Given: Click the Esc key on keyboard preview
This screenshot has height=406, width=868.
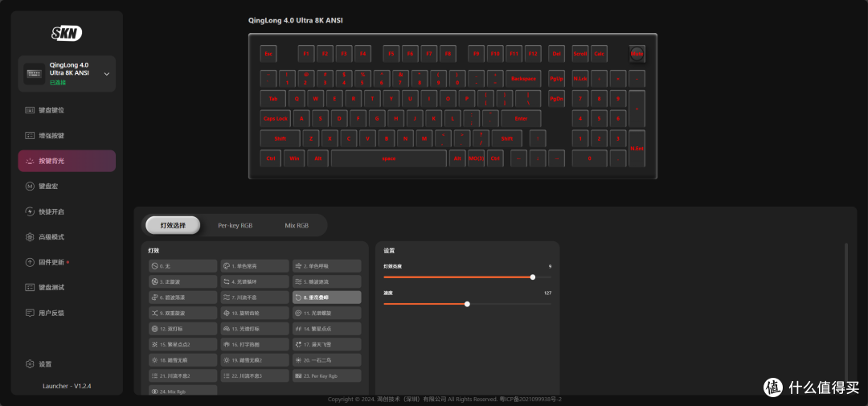Looking at the screenshot, I should click(x=268, y=54).
